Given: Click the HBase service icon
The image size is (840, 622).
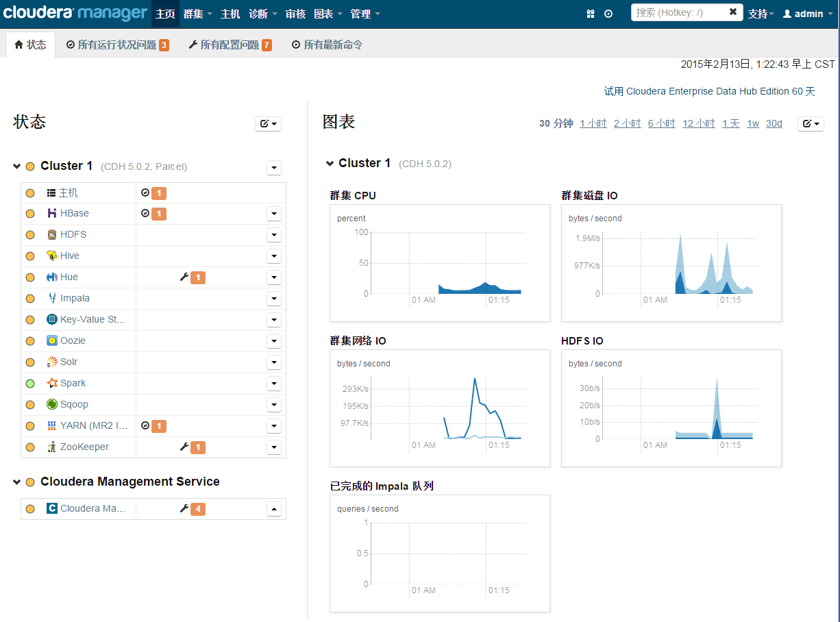Looking at the screenshot, I should [x=51, y=214].
